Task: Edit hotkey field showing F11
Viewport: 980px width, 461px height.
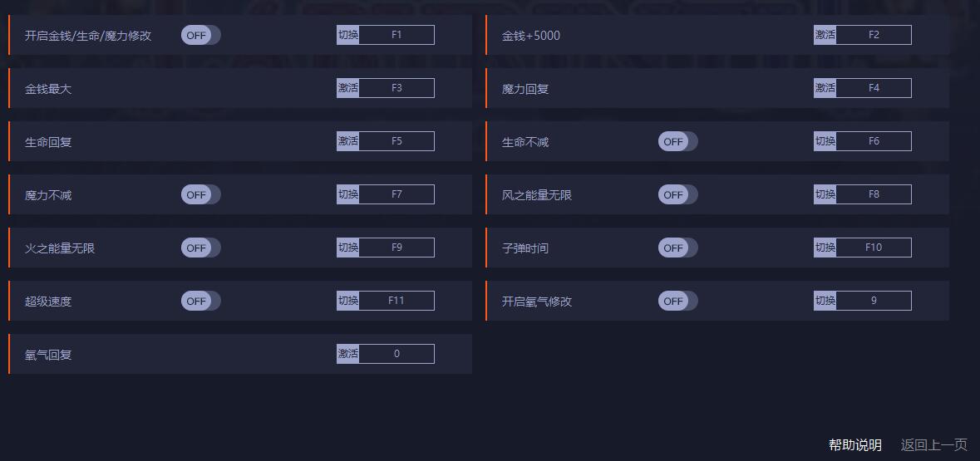Action: click(x=396, y=301)
